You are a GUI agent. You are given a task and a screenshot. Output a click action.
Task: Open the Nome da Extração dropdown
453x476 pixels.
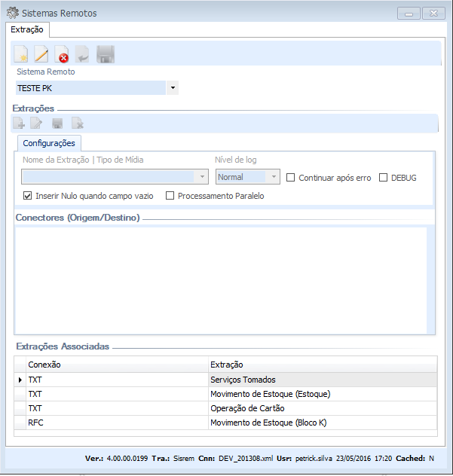[x=202, y=177]
